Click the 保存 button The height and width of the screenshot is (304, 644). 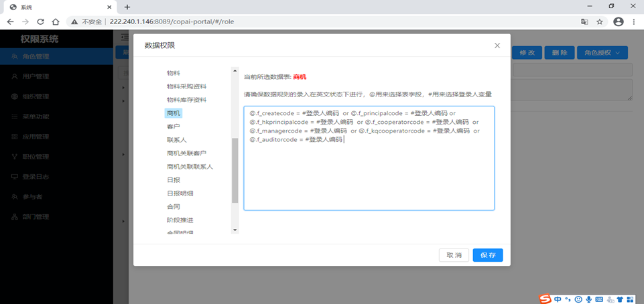pos(488,255)
